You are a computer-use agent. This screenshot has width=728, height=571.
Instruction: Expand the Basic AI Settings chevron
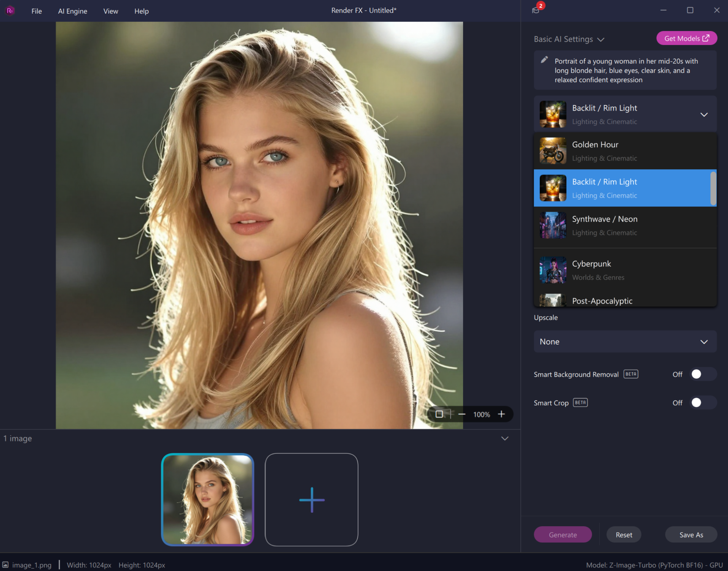601,40
